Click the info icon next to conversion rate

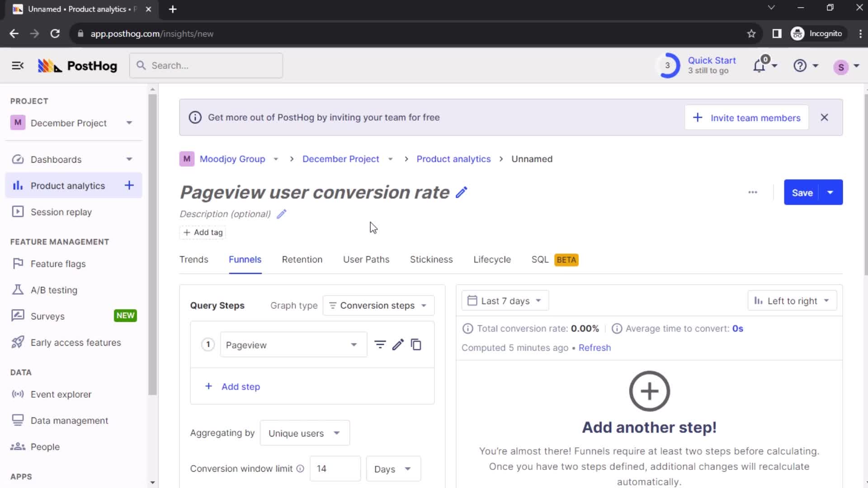point(467,328)
